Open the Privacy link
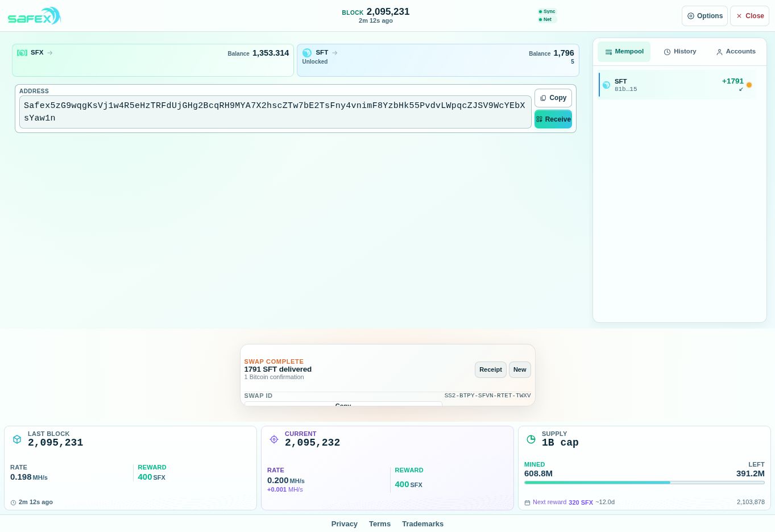 pyautogui.click(x=345, y=524)
